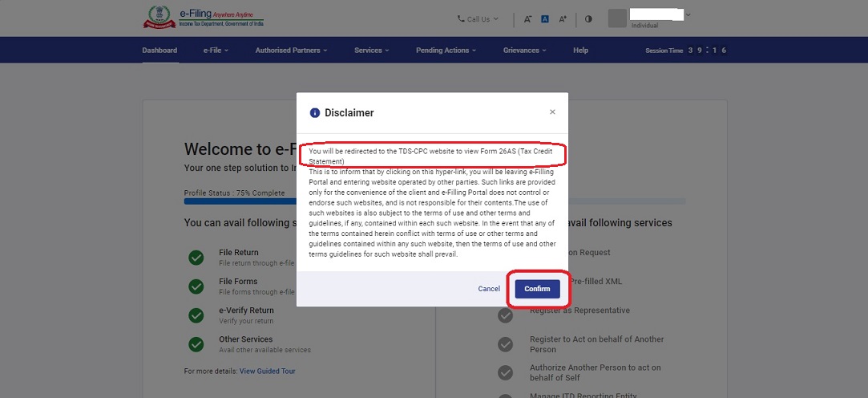This screenshot has height=398, width=868.
Task: Open the Call Us dropdown
Action: coord(478,18)
